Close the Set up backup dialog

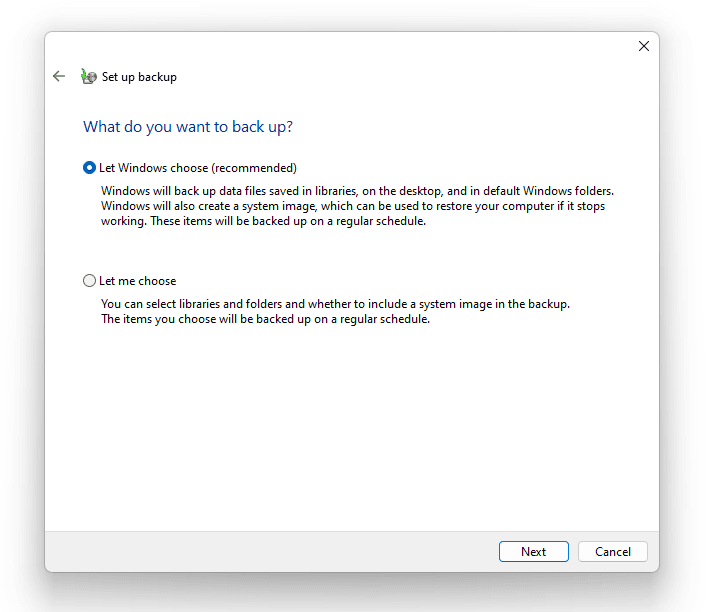[643, 46]
